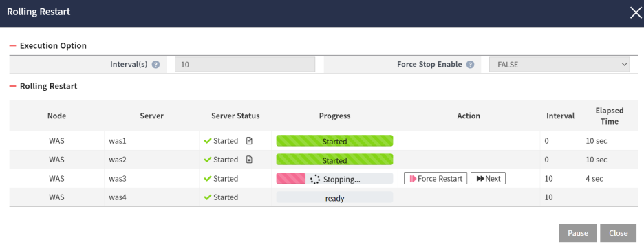Click the Next button for was3
644x249 pixels.
point(488,178)
